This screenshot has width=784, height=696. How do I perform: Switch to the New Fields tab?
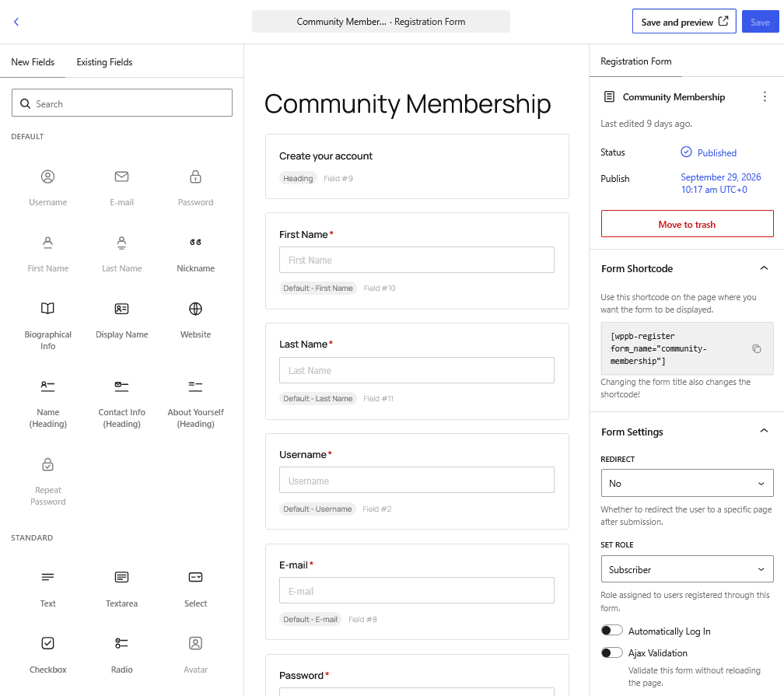tap(33, 62)
